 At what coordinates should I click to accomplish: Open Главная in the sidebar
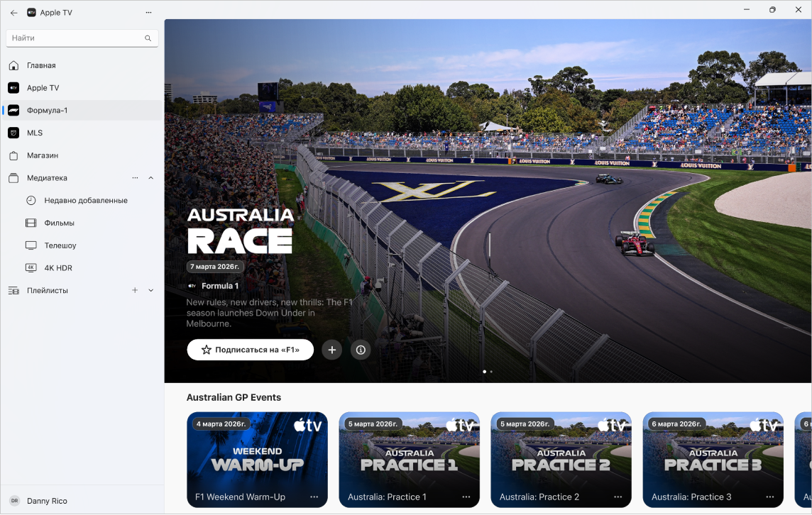pyautogui.click(x=82, y=65)
